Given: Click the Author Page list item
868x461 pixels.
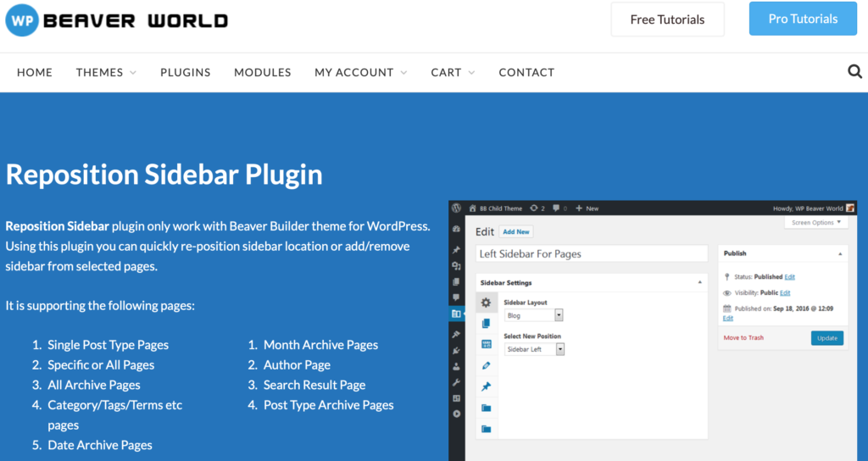Looking at the screenshot, I should 297,365.
